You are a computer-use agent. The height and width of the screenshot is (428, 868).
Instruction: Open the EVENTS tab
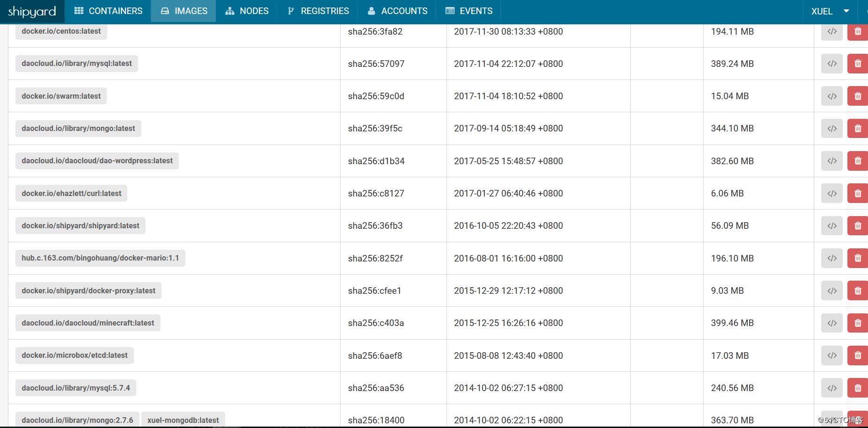click(x=468, y=11)
